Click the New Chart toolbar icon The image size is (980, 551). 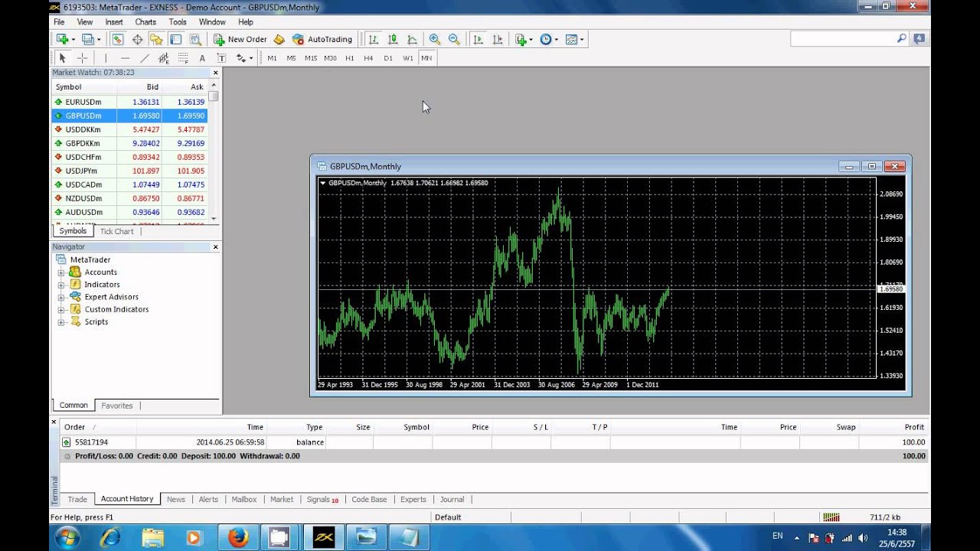[63, 39]
